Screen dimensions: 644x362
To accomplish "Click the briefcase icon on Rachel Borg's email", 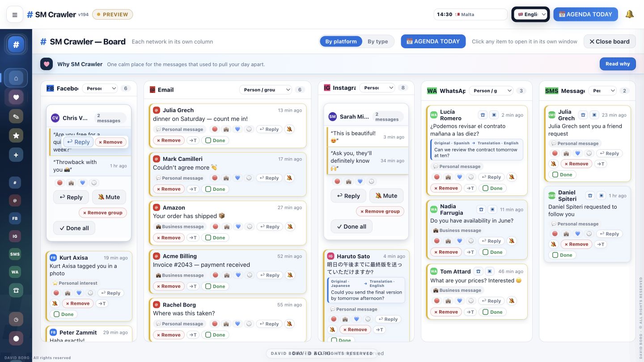I will pyautogui.click(x=226, y=324).
